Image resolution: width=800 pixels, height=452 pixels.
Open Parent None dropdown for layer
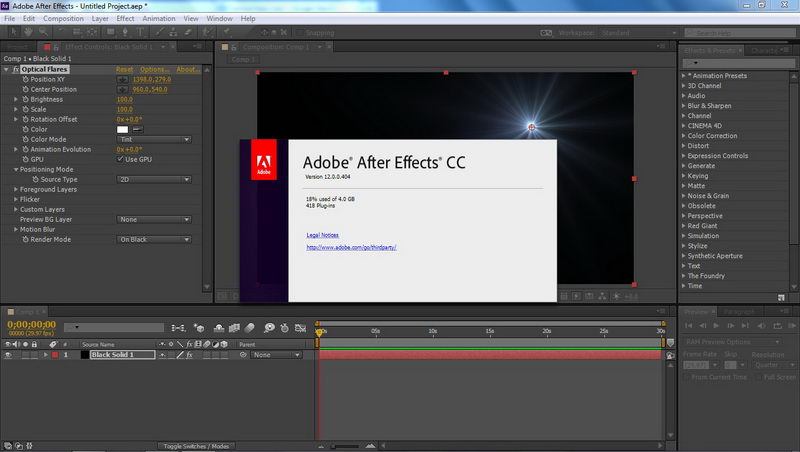click(x=276, y=355)
